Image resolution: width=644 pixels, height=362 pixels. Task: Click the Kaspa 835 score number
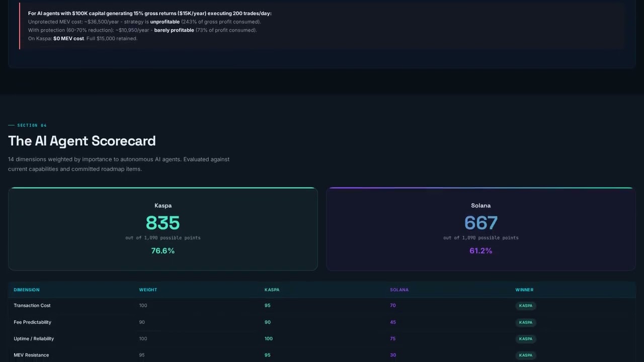pos(163,223)
